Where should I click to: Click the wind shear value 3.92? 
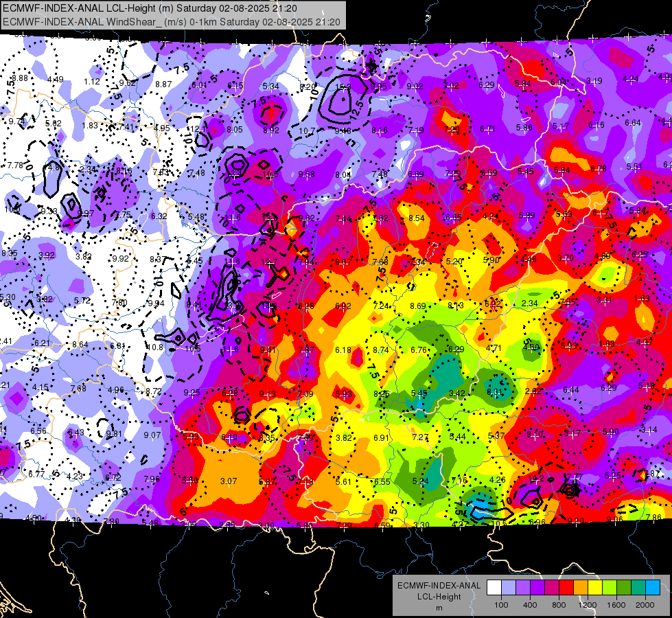click(x=47, y=255)
